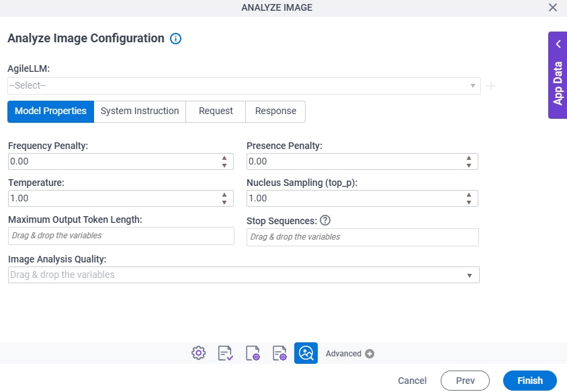Decrease Frequency Penalty with down arrow
The image size is (567, 392).
tap(224, 166)
